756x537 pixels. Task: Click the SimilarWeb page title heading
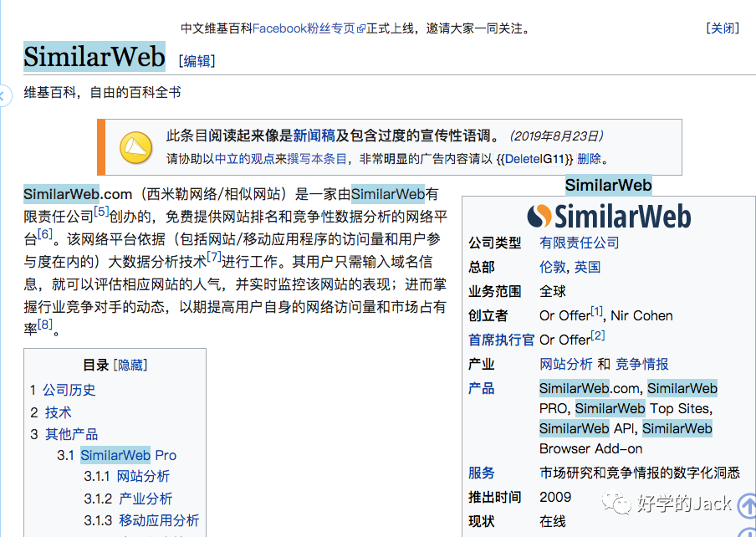click(94, 56)
